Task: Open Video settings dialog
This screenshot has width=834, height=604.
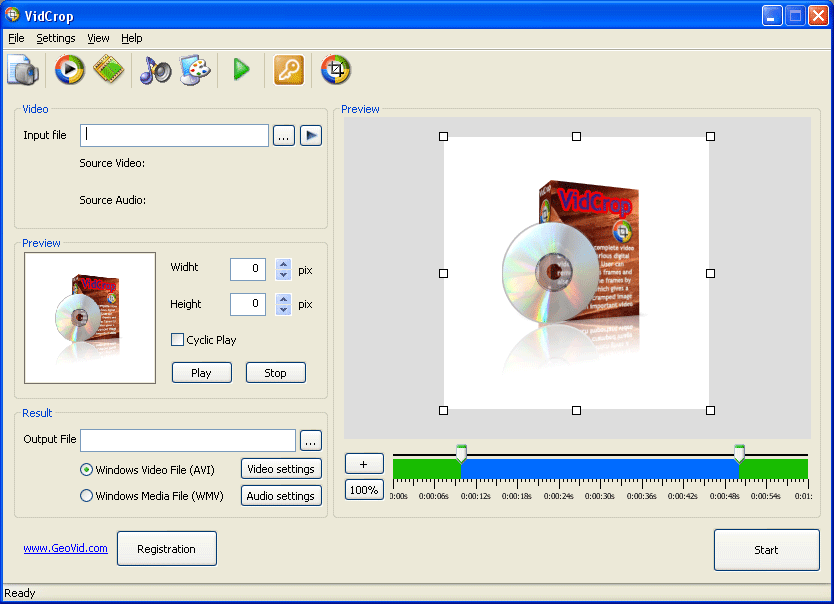Action: point(281,469)
